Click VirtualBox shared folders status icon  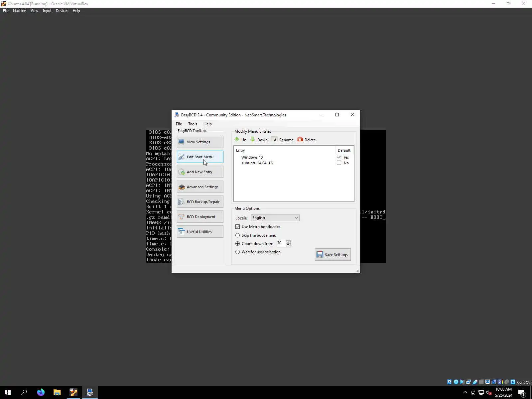pyautogui.click(x=481, y=382)
